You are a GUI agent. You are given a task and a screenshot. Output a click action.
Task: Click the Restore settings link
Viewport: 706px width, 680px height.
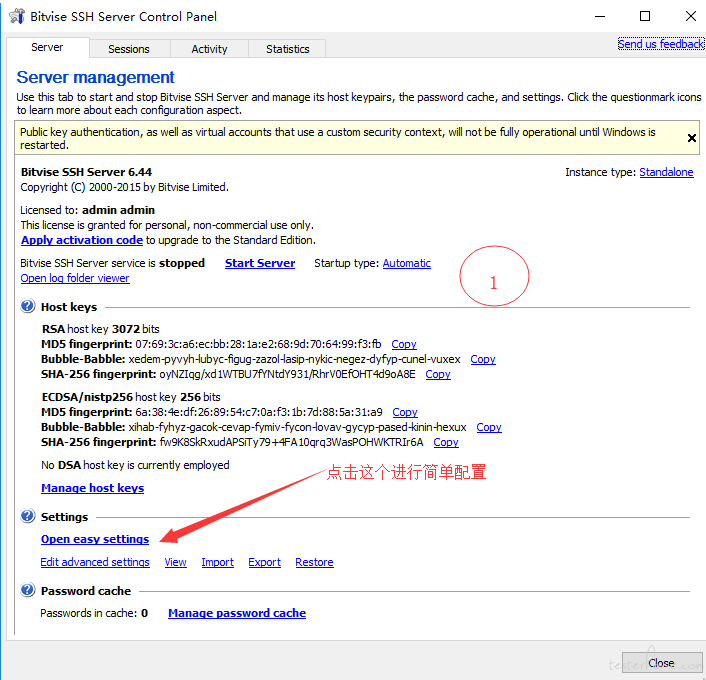pos(314,562)
